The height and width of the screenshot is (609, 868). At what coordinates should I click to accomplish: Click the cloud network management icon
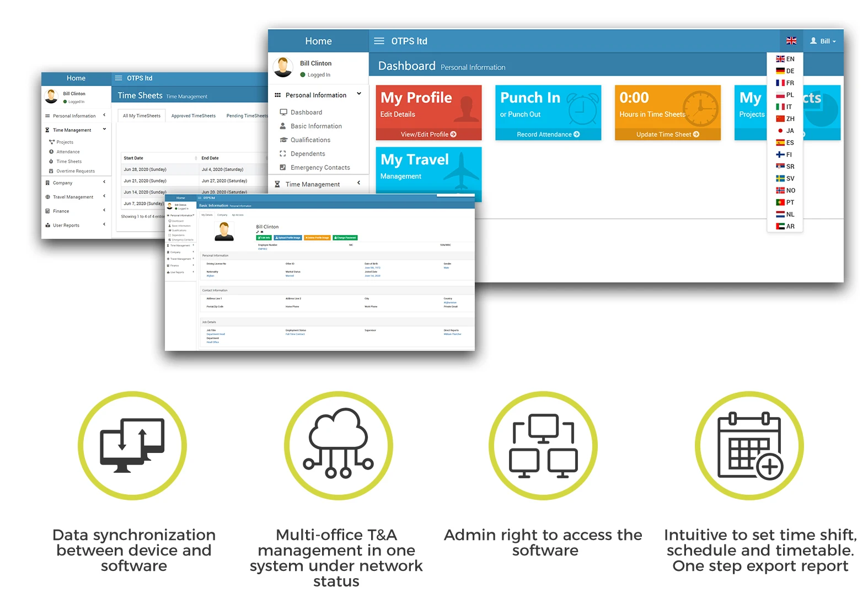tap(338, 445)
